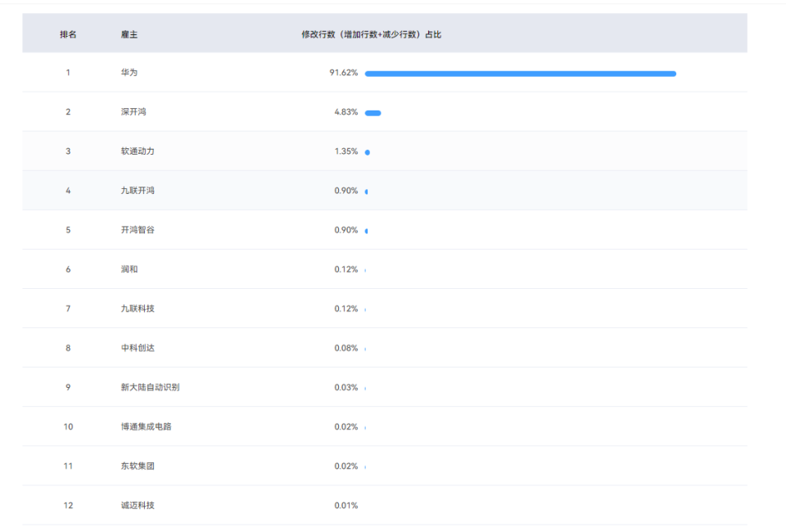Select employer name 九联科技
Image resolution: width=786 pixels, height=532 pixels.
pyautogui.click(x=138, y=309)
